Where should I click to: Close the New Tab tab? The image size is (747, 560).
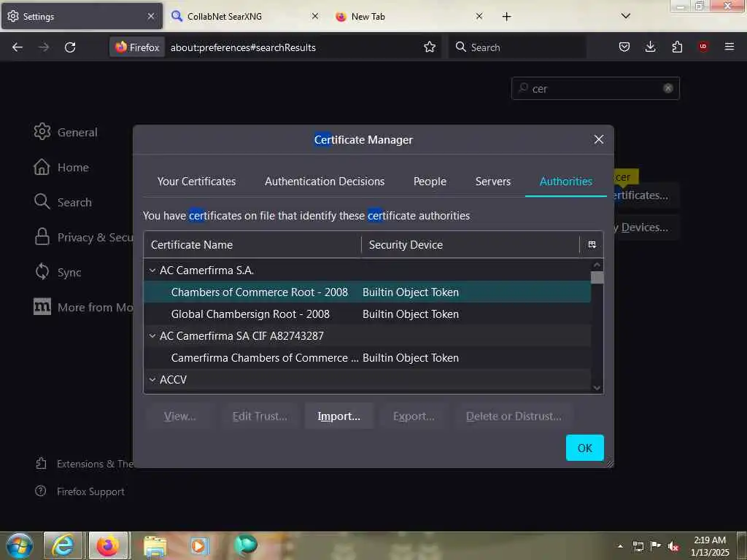click(x=479, y=16)
